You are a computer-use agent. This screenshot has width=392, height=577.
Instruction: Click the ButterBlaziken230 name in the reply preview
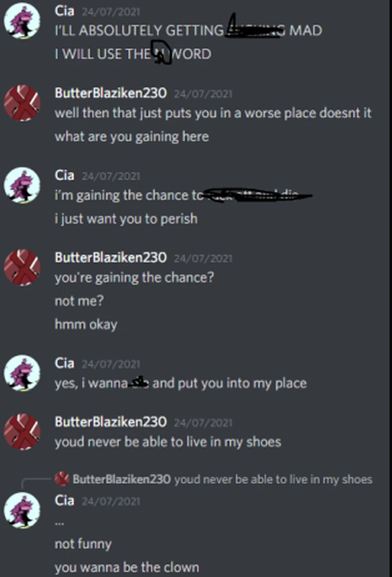[121, 479]
